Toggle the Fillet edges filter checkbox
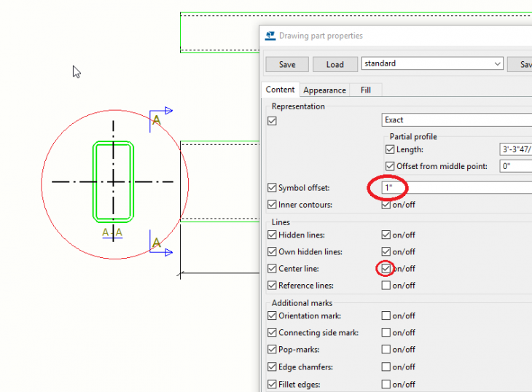 click(272, 384)
